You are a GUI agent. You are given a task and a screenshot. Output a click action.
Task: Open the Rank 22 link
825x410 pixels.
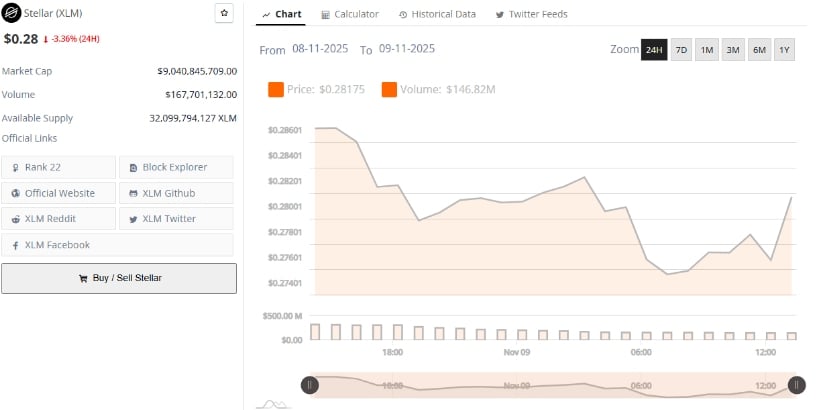(x=59, y=167)
